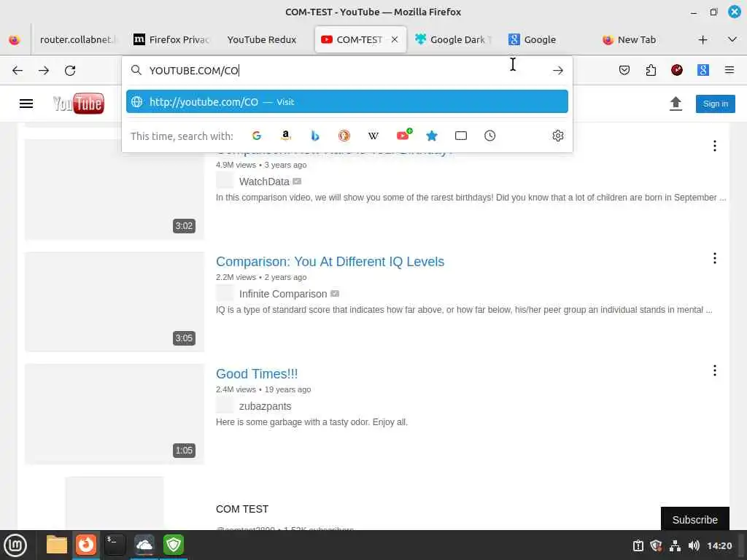
Task: Click the thumbnail of the 3:05 video
Action: point(115,301)
